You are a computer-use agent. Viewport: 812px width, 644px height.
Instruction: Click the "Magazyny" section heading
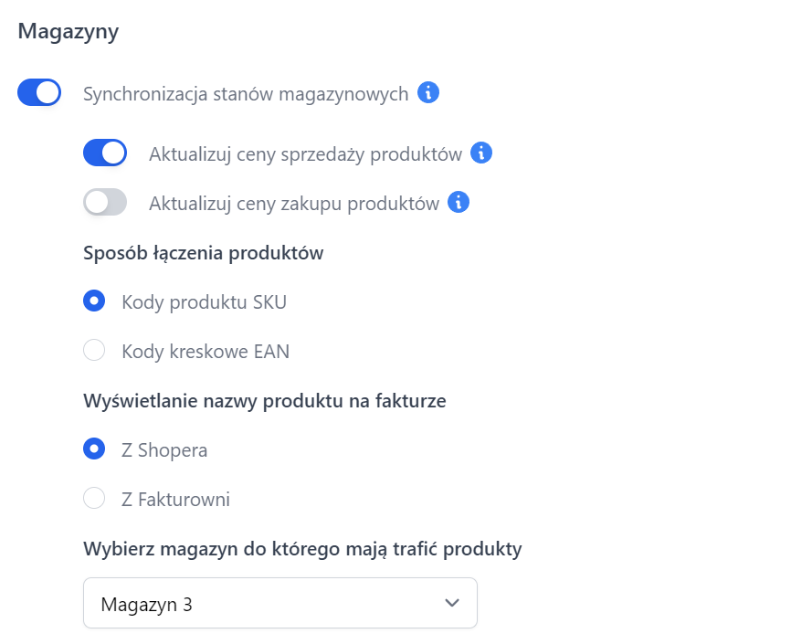tap(66, 30)
